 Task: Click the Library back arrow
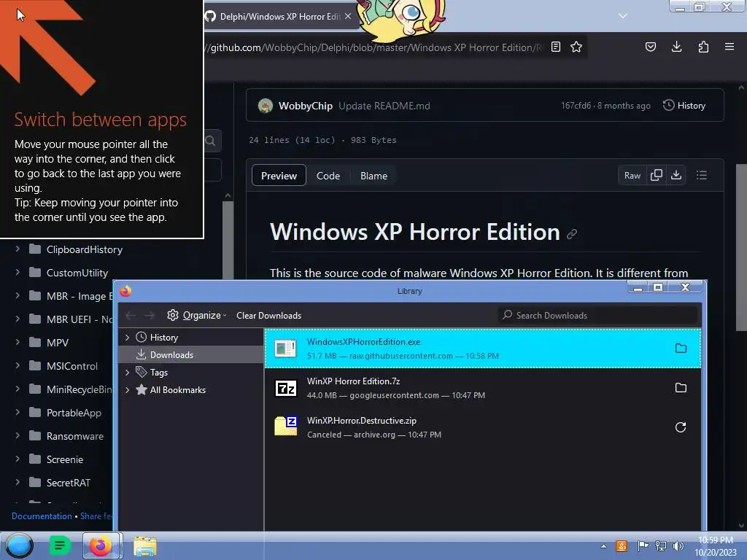(131, 315)
